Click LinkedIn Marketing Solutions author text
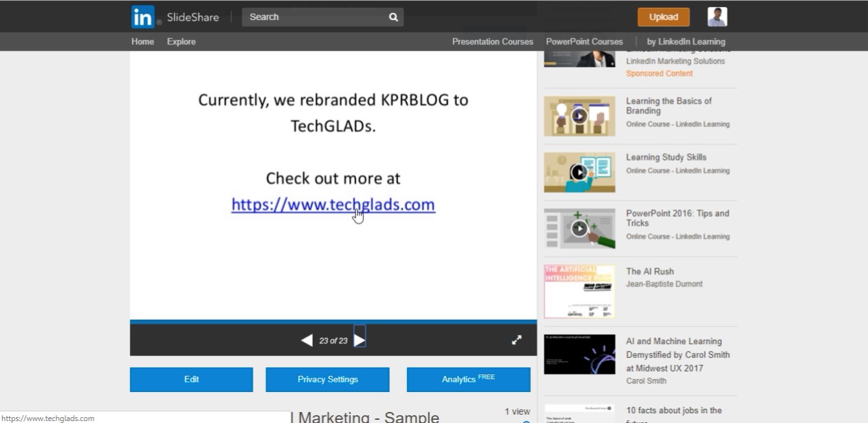 click(x=675, y=61)
